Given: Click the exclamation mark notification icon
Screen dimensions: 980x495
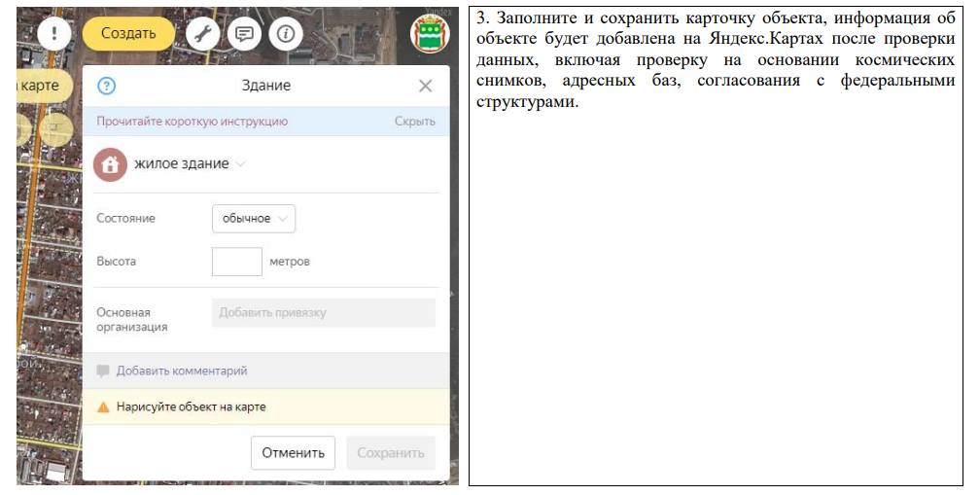Looking at the screenshot, I should pyautogui.click(x=55, y=33).
